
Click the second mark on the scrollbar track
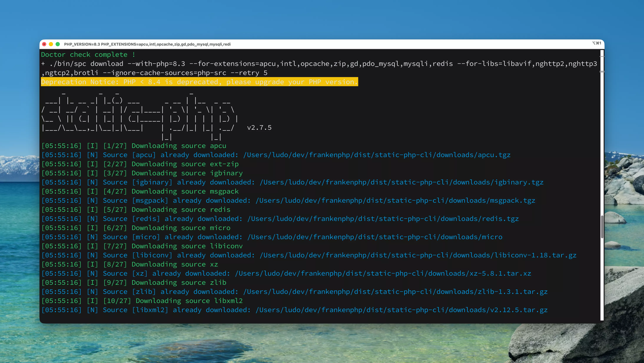[602, 72]
